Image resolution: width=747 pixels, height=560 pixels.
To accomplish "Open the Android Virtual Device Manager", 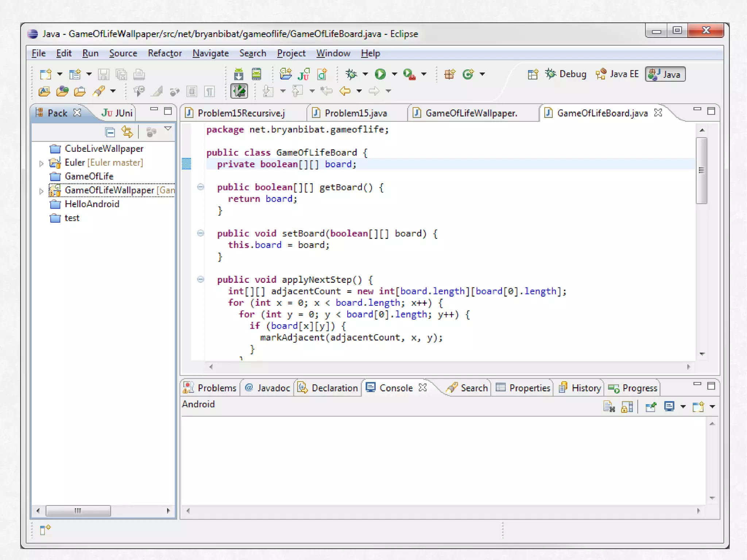I will [x=256, y=74].
